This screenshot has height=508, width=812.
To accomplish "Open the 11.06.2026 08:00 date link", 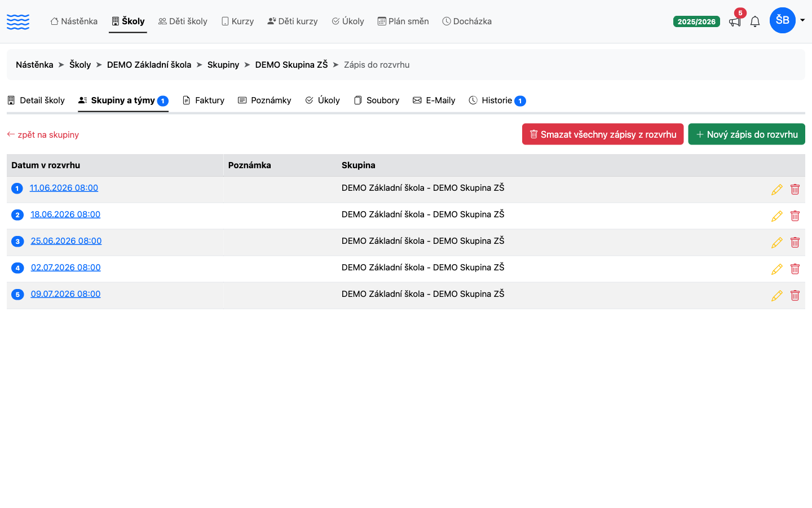I will (64, 188).
